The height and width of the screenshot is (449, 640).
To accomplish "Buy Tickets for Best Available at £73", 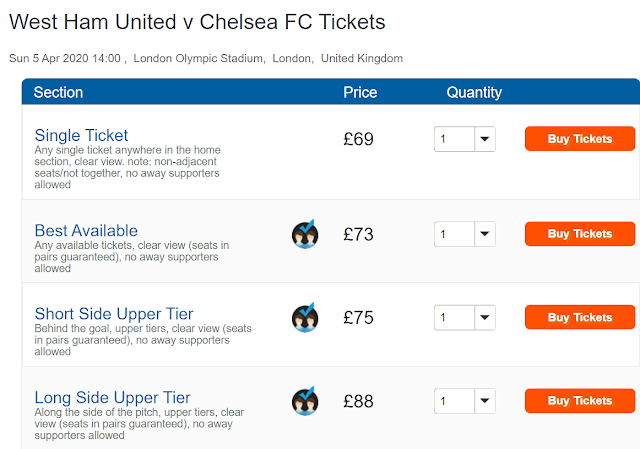I will click(x=579, y=234).
